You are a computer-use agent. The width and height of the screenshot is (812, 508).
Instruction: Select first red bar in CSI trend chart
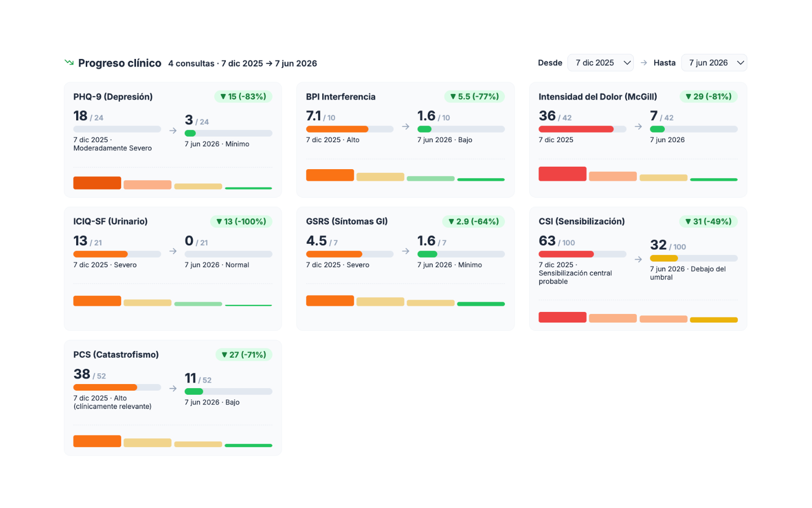click(562, 317)
